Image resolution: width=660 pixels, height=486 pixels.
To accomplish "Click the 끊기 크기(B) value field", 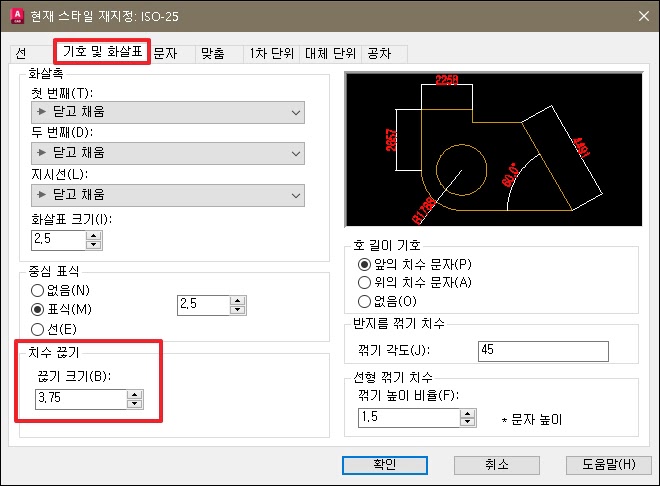I will coord(81,399).
